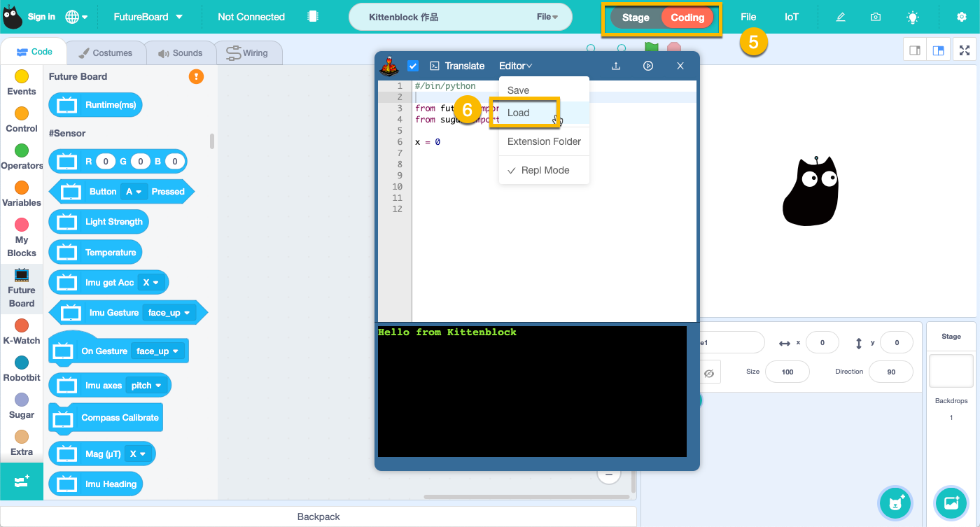Toggle the blue checkbox in the code editor
The height and width of the screenshot is (527, 980).
(413, 66)
